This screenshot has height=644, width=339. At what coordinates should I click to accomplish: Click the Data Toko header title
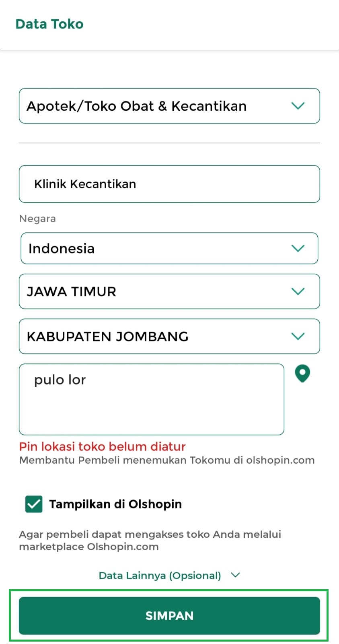[x=49, y=24]
